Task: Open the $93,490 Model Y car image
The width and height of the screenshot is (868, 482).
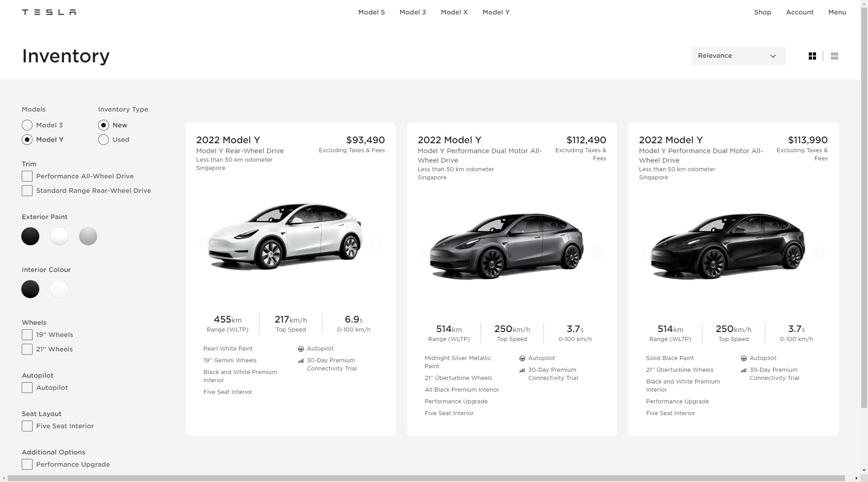Action: (285, 237)
